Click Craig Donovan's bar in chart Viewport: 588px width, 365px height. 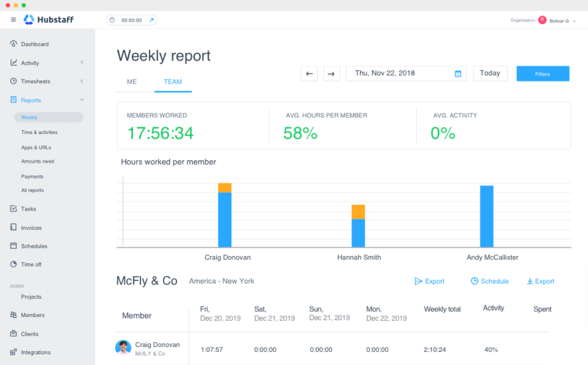click(x=225, y=217)
